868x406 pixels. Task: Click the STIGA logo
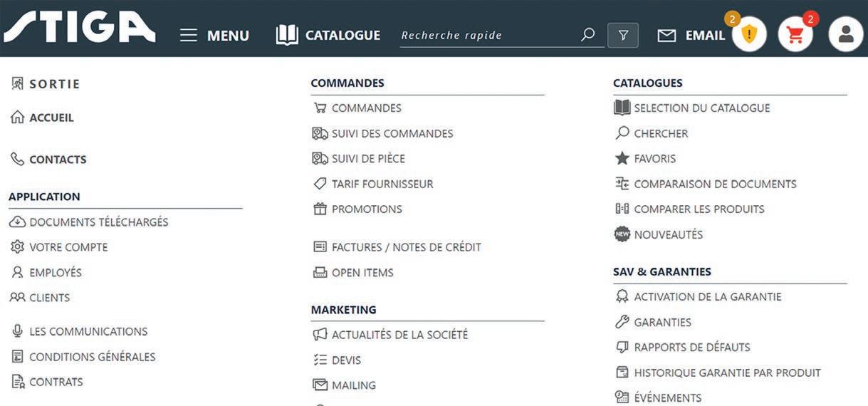(79, 27)
